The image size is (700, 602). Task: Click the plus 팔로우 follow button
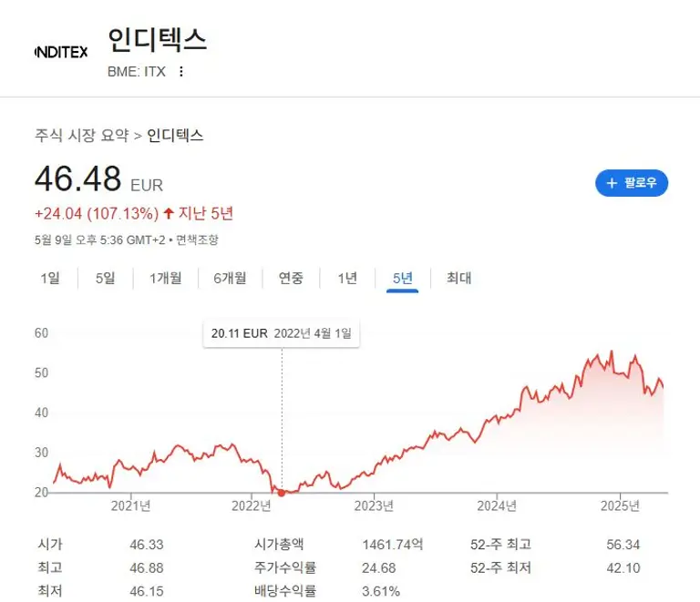tap(632, 183)
